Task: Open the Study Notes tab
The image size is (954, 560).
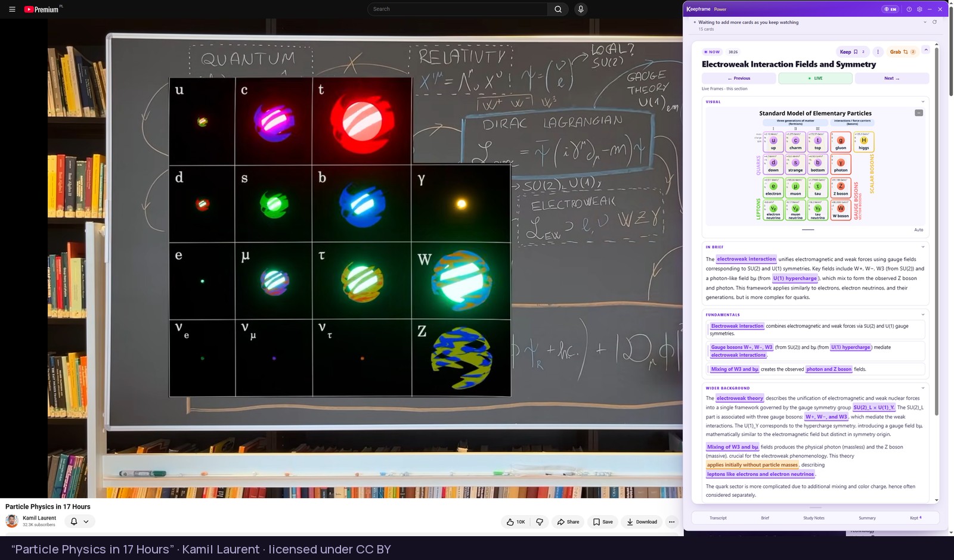Action: (814, 518)
